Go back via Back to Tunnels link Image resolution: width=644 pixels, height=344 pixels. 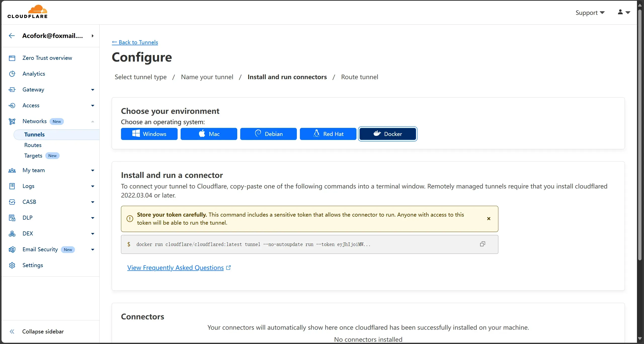(135, 42)
